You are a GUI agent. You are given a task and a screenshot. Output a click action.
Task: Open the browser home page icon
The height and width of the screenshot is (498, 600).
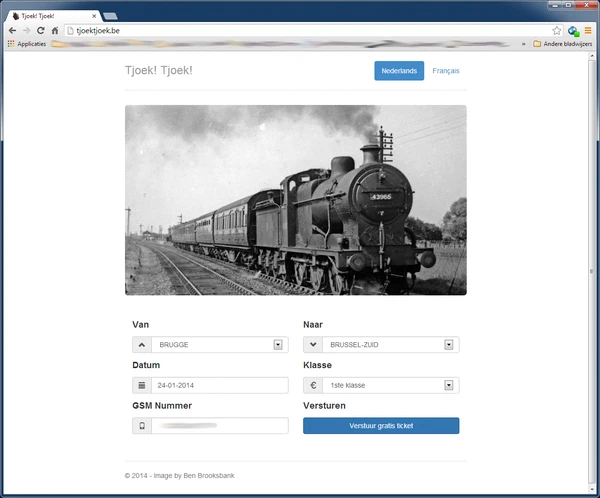tap(55, 31)
